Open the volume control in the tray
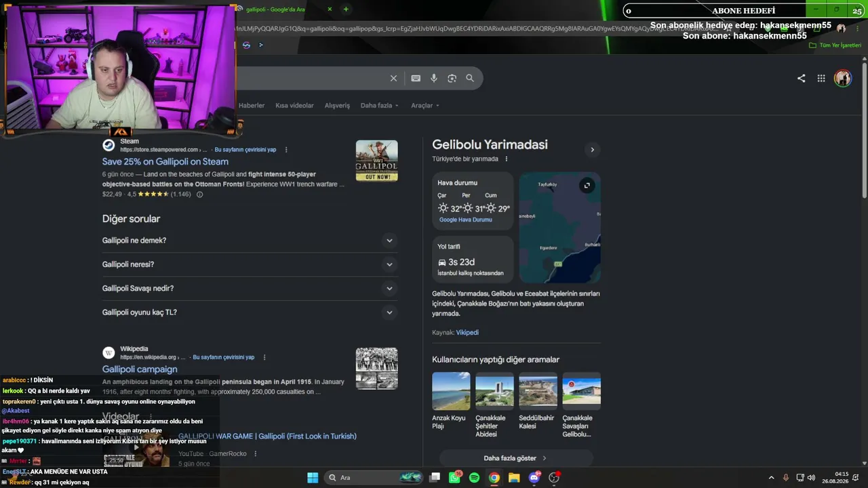868x488 pixels. point(811,478)
